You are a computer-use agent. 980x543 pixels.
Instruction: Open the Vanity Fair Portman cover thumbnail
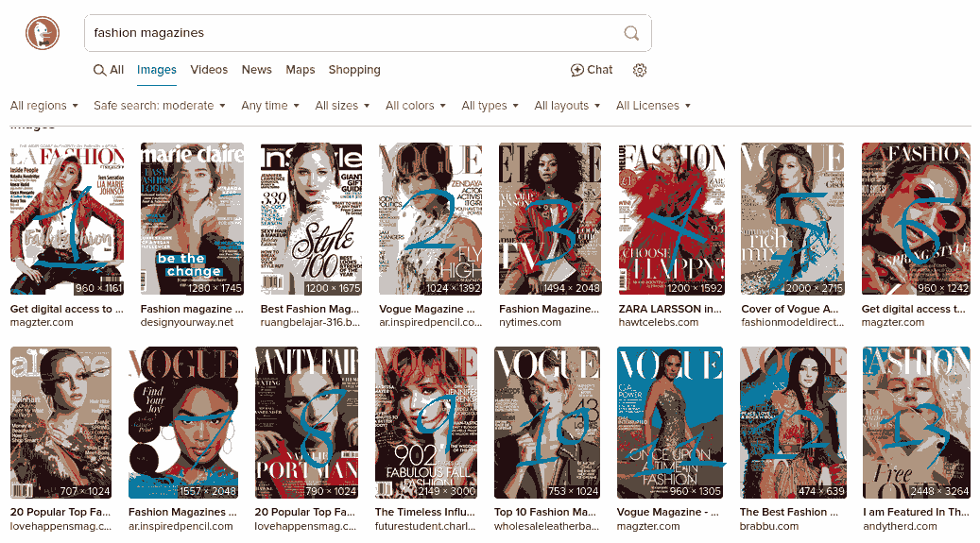click(306, 422)
